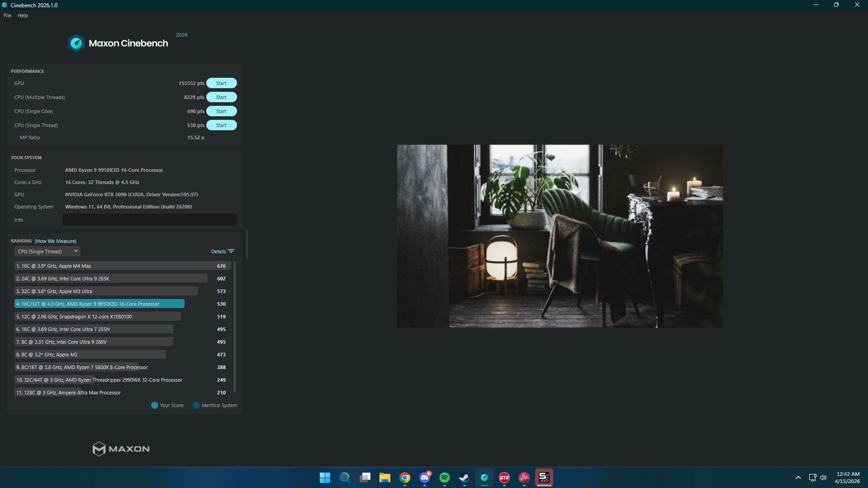Restore down the Cinebench window
Viewport: 868px width, 488px height.
pos(836,5)
